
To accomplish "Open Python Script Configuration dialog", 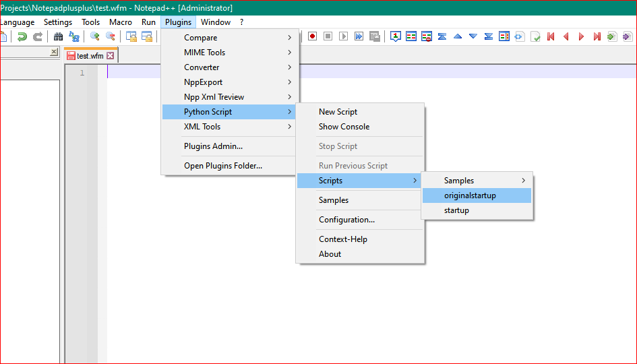I will pyautogui.click(x=346, y=220).
